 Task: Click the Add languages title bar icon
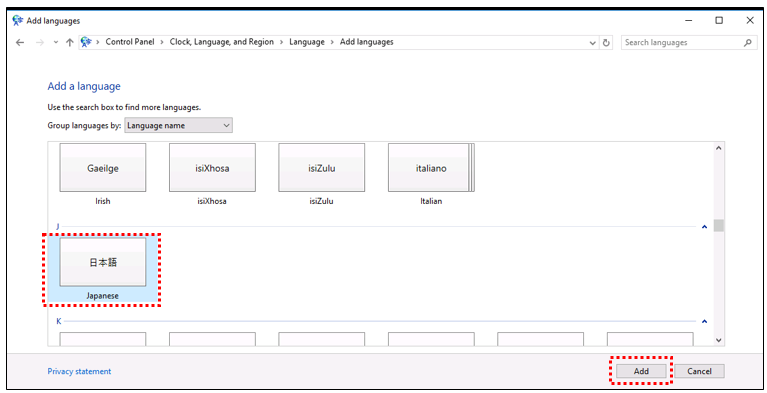click(x=18, y=21)
